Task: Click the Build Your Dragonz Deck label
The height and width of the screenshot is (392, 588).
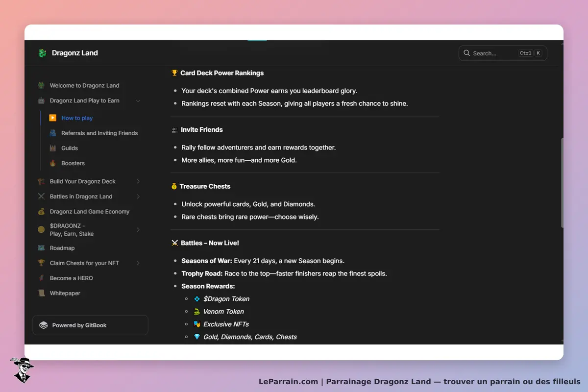Action: (x=82, y=181)
